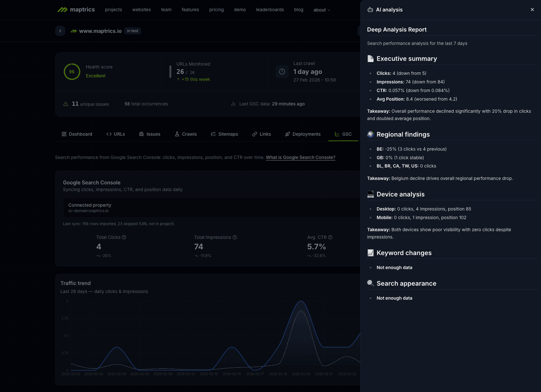Expand the about menu dropdown
Screen dimensions: 541x392
322,10
